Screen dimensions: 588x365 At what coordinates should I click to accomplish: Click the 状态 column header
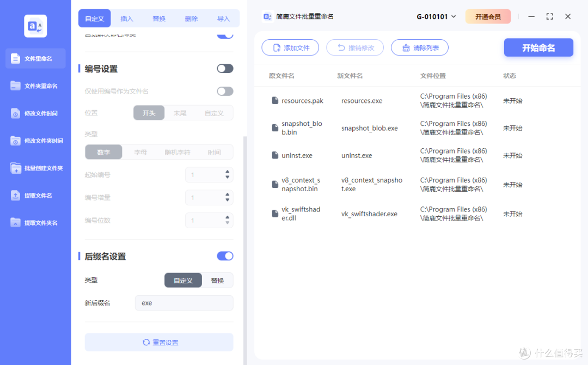509,76
